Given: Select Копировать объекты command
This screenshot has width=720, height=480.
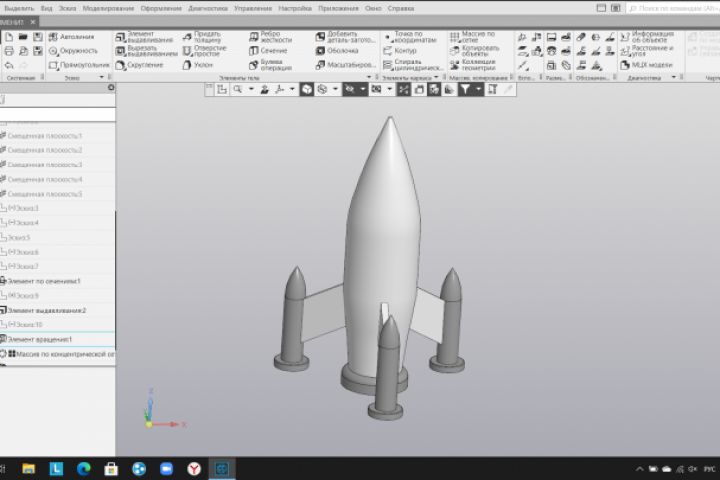Looking at the screenshot, I should [474, 51].
